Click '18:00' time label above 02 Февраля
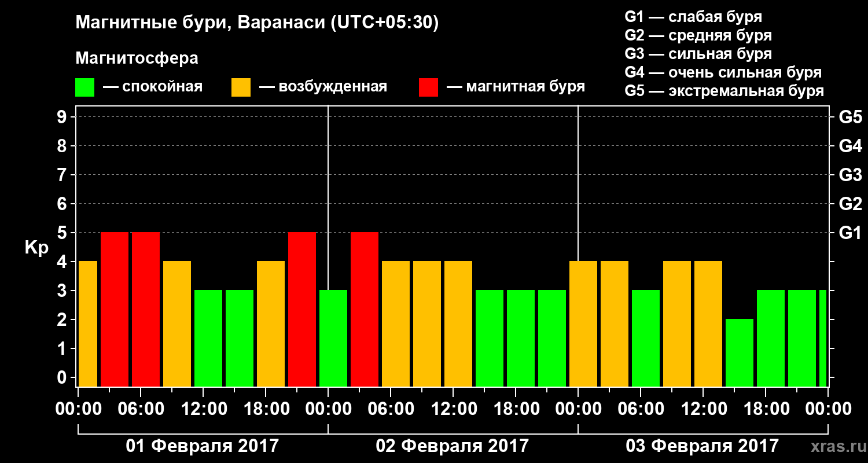Screen dimensions: 868x463 coord(516,409)
